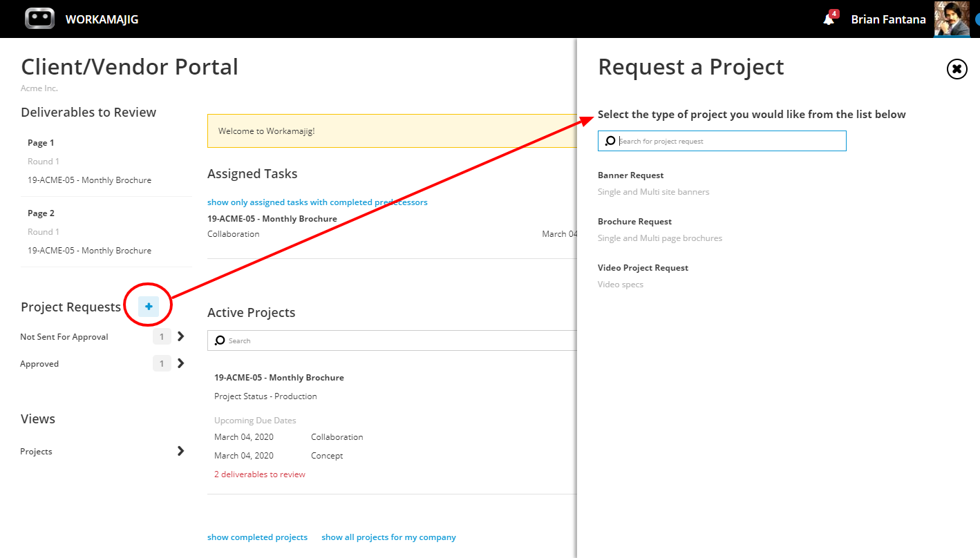Click the magnifier icon in project request search
Image resolution: width=980 pixels, height=558 pixels.
610,141
